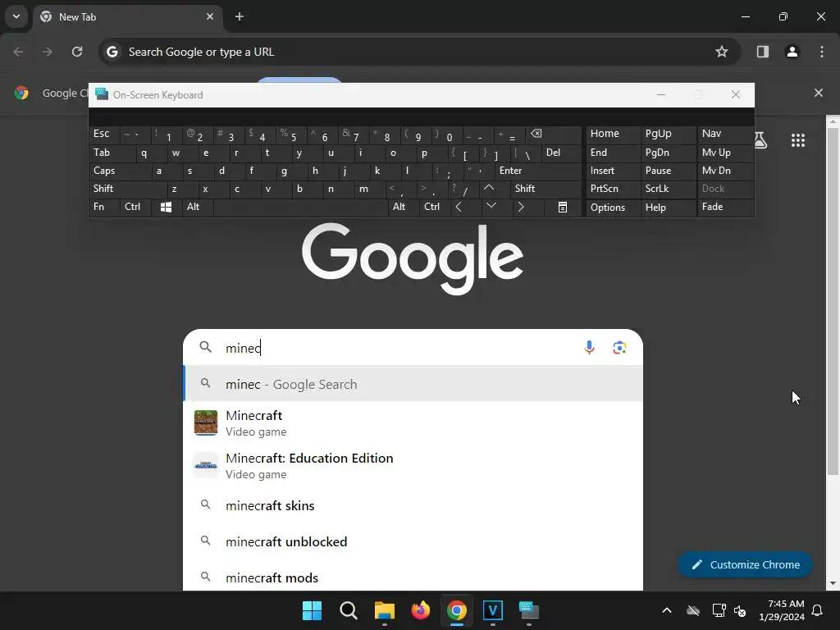Screen dimensions: 840x630
Task: Click the Esc key on On-Screen Keyboard
Action: coord(104,134)
